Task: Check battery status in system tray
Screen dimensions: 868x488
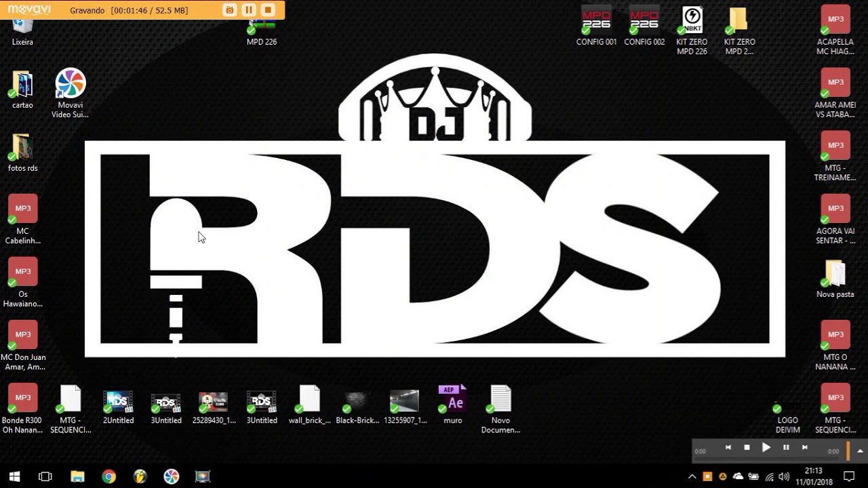Action: (x=753, y=476)
